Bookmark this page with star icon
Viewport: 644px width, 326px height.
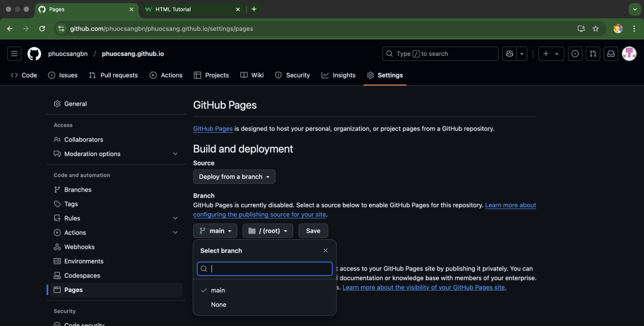[x=596, y=28]
